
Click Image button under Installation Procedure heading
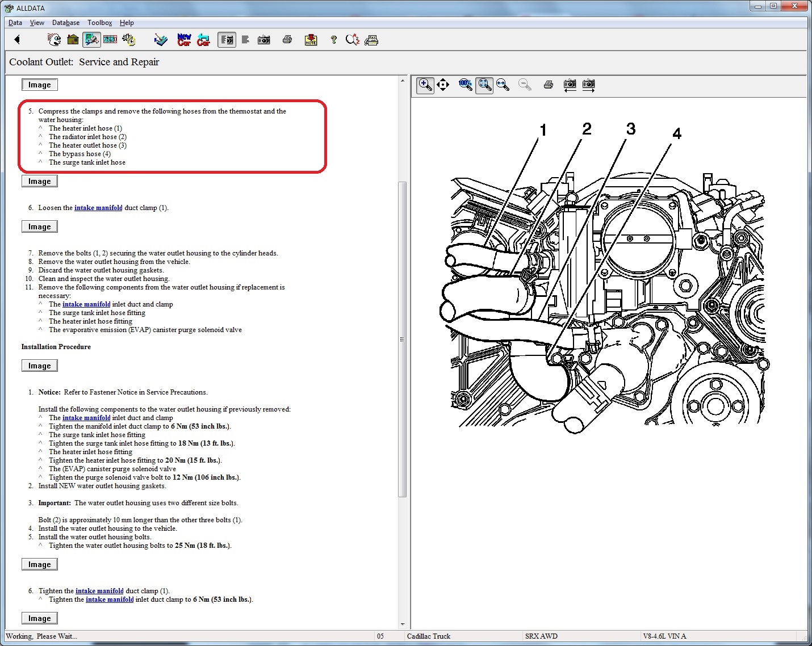(40, 366)
